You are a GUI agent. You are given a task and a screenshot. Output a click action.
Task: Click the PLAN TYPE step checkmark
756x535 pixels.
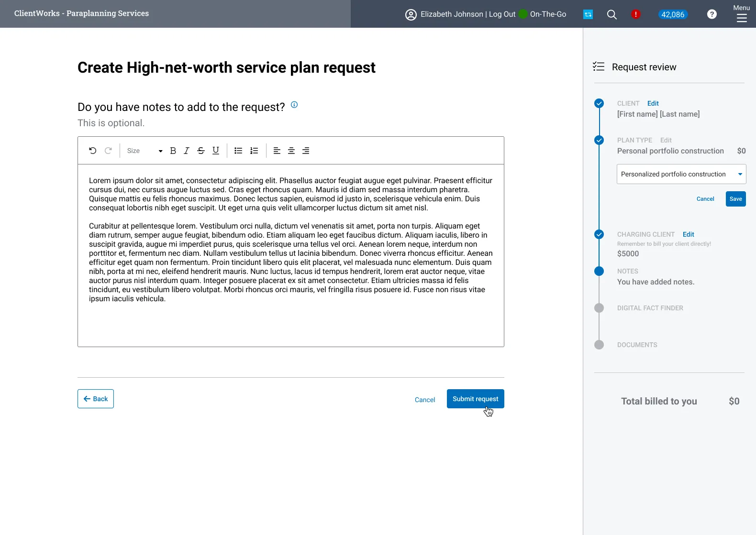(x=599, y=140)
